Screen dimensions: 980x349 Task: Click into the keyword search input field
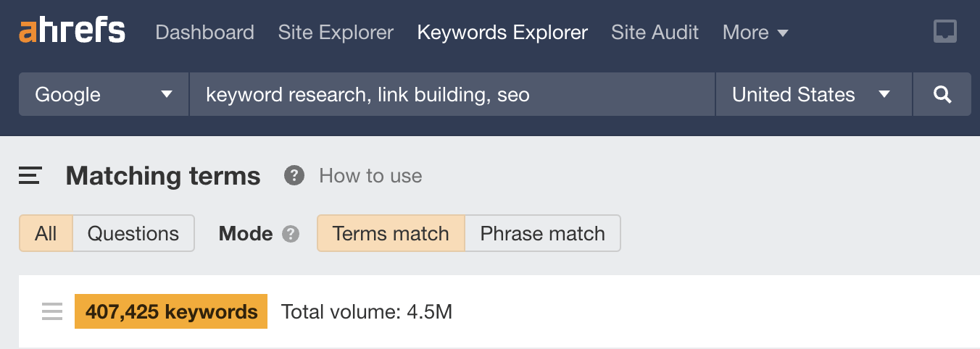pyautogui.click(x=452, y=94)
